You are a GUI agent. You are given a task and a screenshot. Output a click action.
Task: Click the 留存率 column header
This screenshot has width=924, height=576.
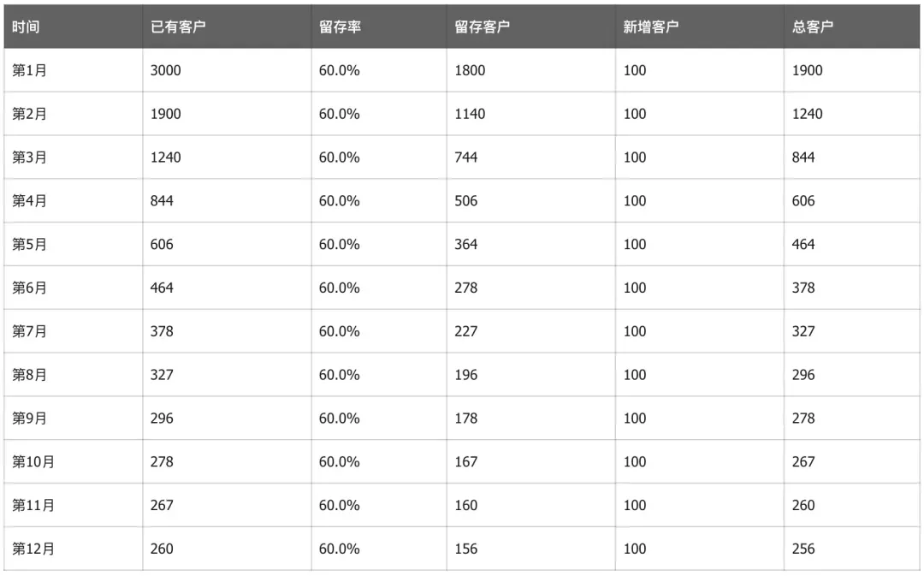340,27
